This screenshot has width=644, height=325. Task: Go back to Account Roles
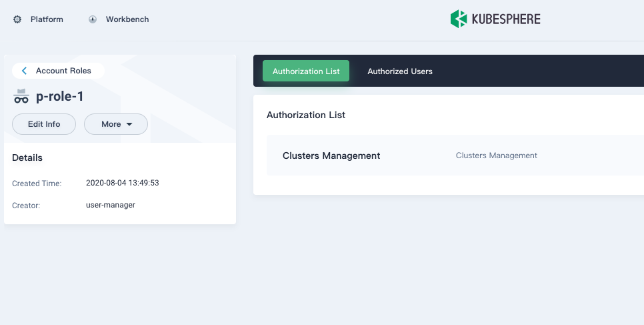tap(58, 71)
